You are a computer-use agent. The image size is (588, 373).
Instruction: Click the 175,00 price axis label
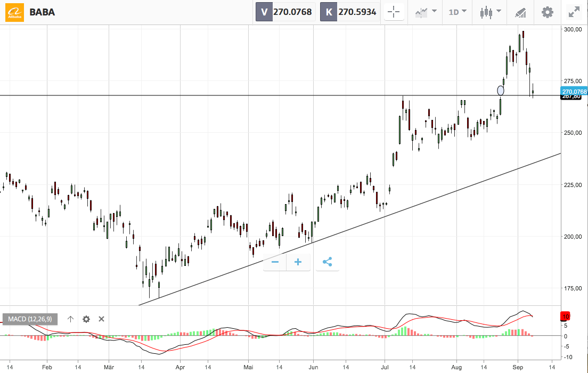(573, 288)
